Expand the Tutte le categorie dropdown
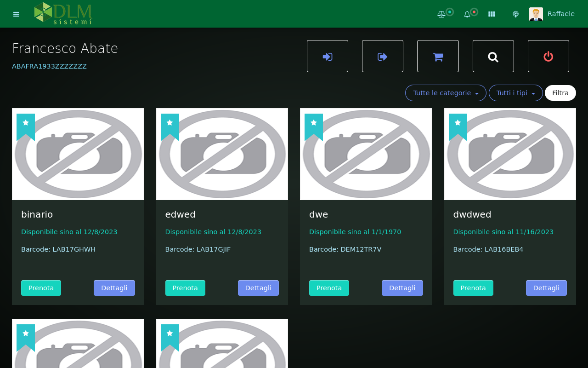Image resolution: width=588 pixels, height=368 pixels. tap(446, 93)
